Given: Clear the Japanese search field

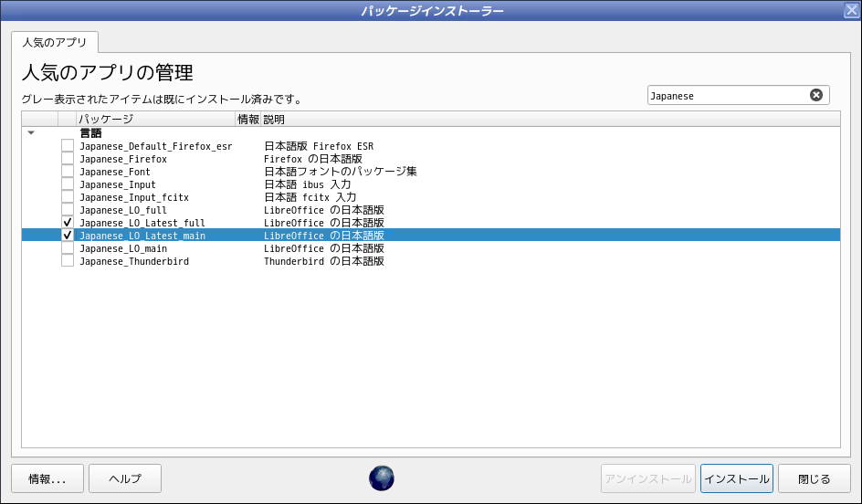Looking at the screenshot, I should [x=816, y=95].
